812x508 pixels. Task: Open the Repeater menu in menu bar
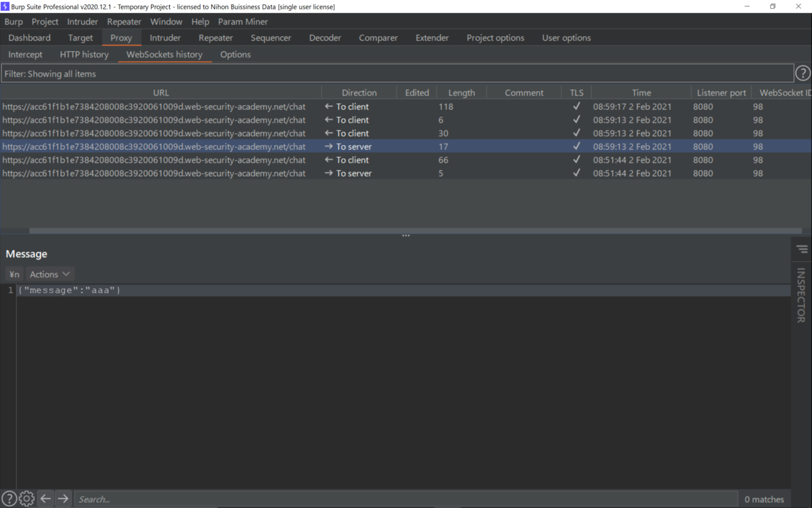(124, 22)
